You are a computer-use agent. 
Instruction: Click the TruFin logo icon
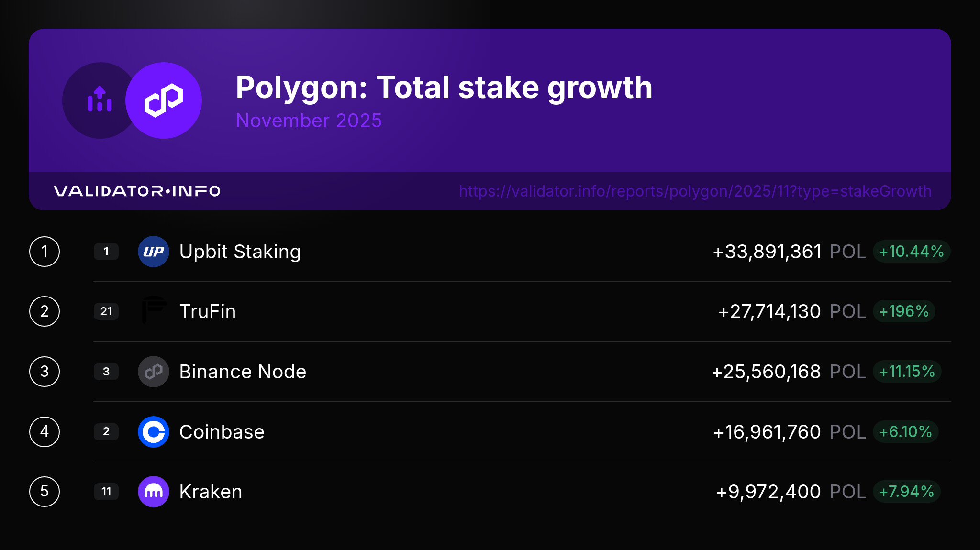click(154, 311)
